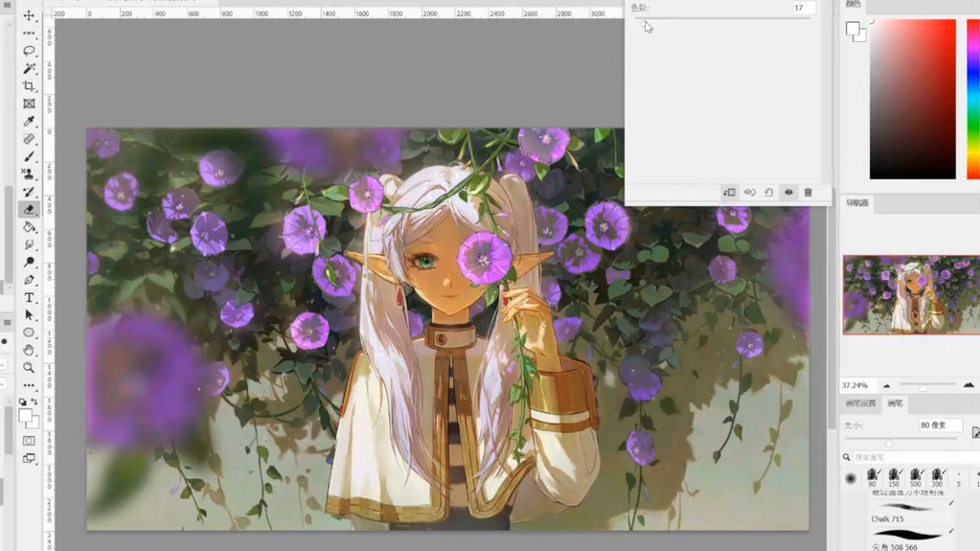Choose the 508 566 brush stroke preset

912,540
